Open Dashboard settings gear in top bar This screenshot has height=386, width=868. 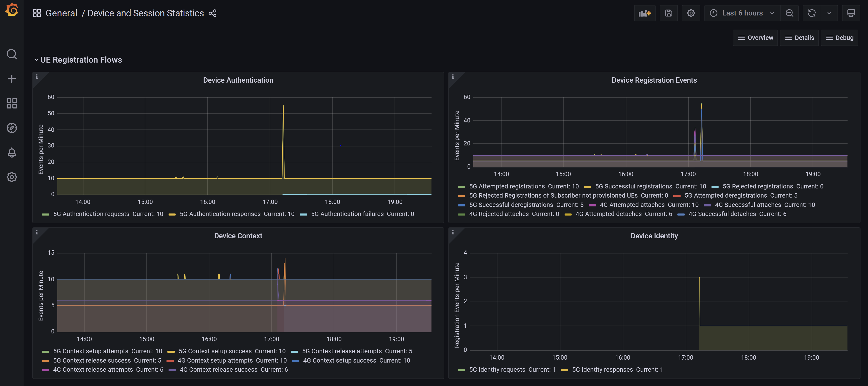click(691, 13)
